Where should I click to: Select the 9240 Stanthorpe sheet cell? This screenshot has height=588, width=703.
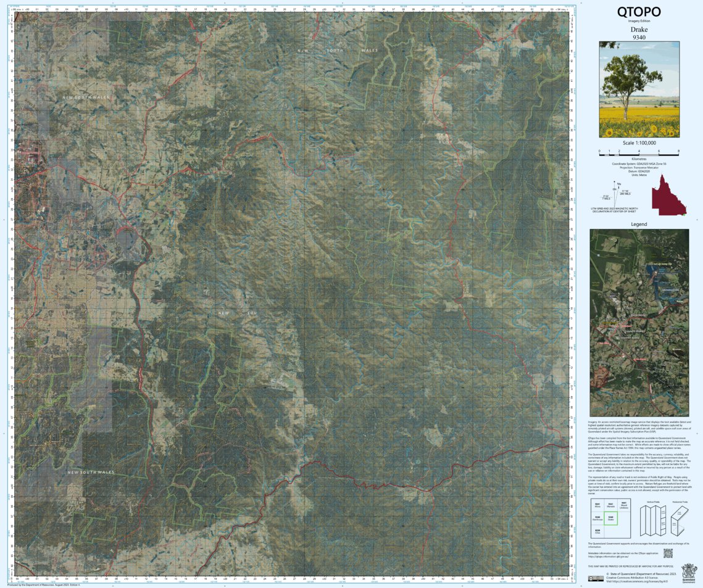598,519
